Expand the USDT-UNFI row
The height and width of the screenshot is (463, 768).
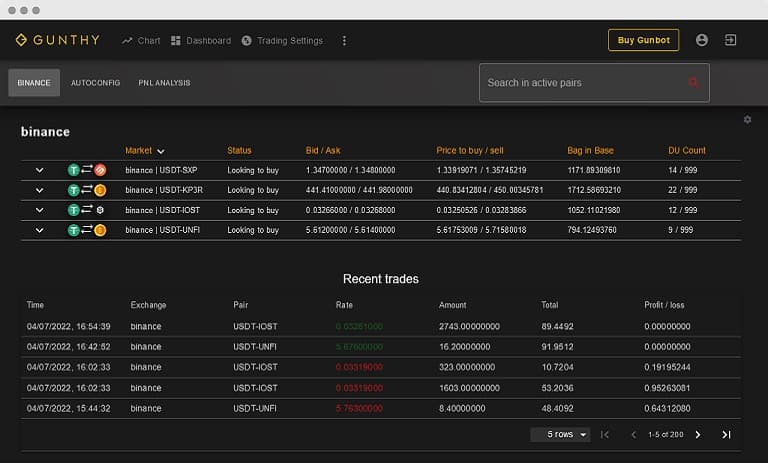[39, 230]
